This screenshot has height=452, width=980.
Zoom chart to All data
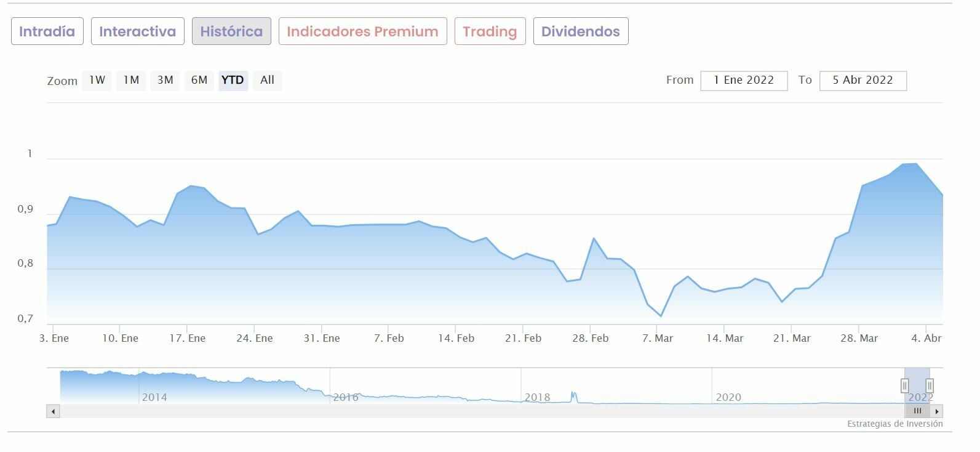click(267, 80)
